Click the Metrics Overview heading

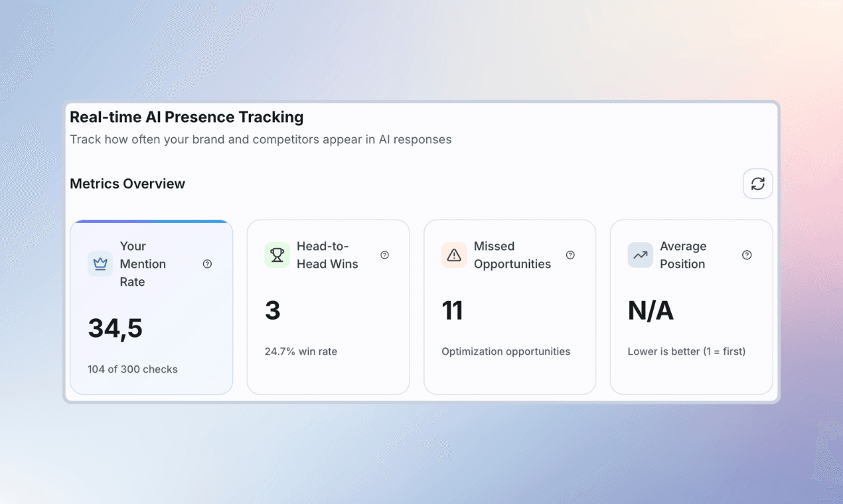coord(127,184)
